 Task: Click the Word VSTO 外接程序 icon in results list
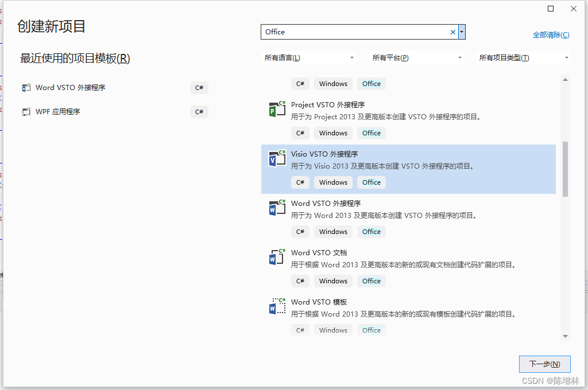click(277, 208)
